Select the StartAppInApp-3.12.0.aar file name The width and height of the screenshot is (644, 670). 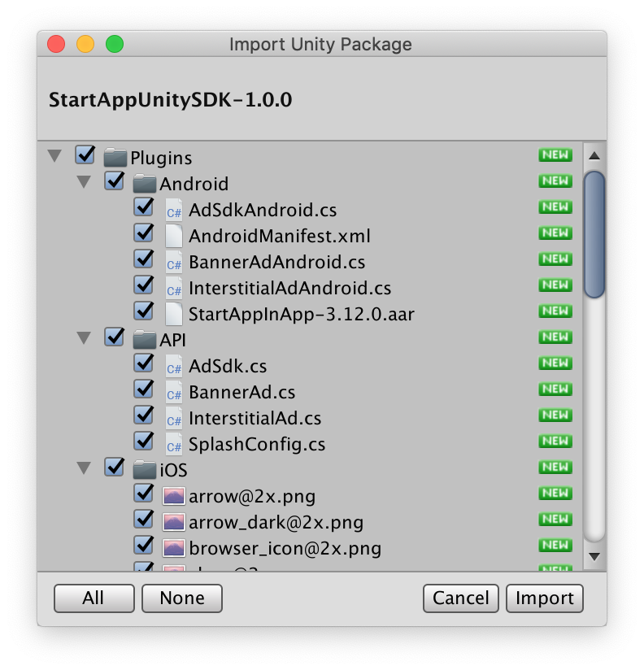302,314
